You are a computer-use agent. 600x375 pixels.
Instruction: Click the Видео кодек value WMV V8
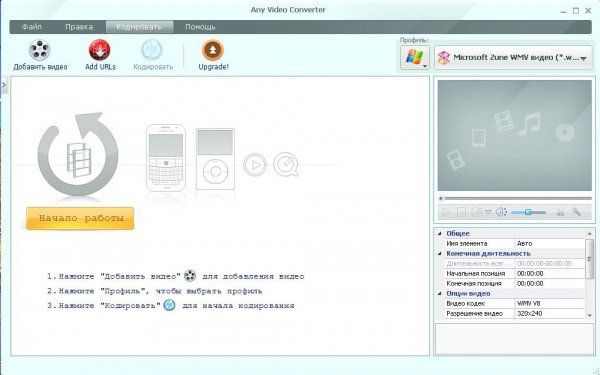pyautogui.click(x=550, y=303)
